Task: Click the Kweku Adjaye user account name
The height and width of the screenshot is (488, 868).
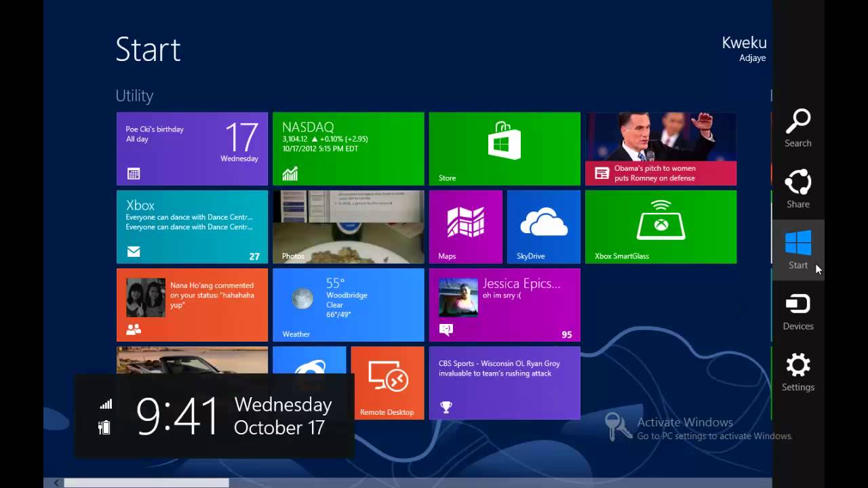Action: click(744, 49)
